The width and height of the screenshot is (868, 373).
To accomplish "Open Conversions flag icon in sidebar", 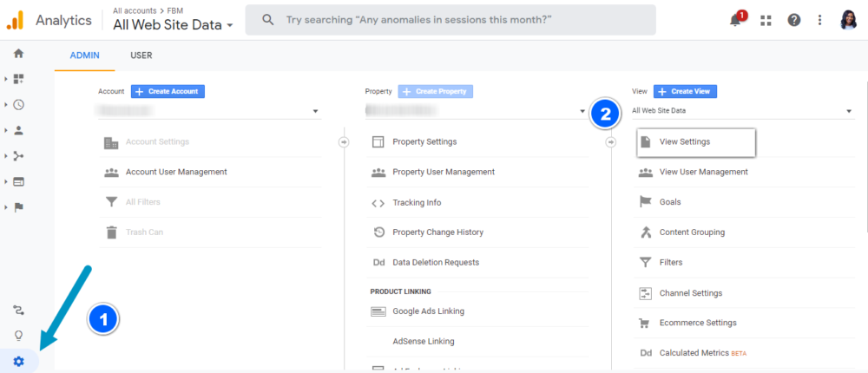I will click(19, 207).
